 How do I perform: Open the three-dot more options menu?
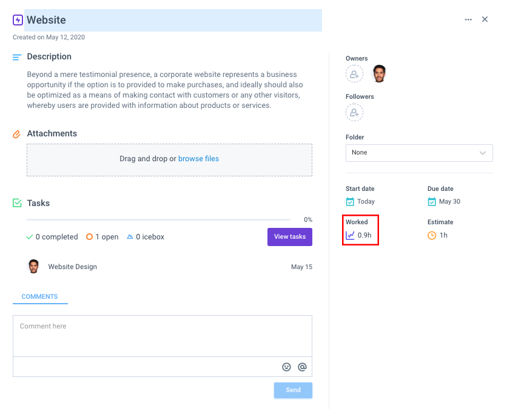468,20
